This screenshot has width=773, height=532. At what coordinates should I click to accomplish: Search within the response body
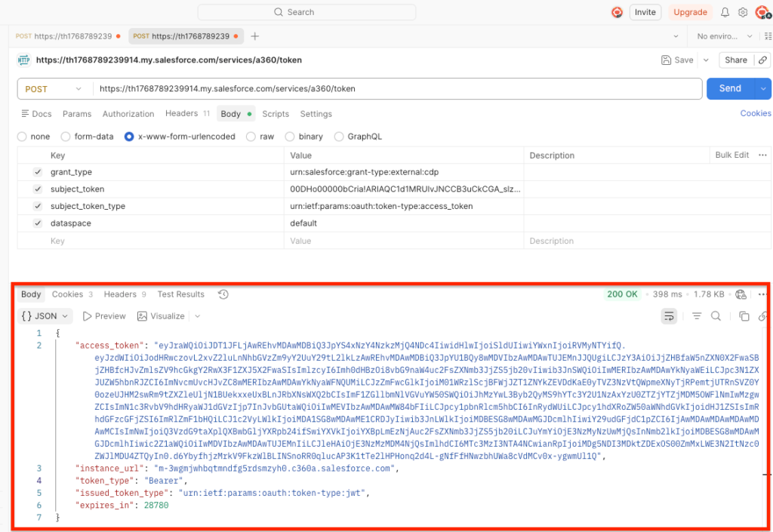pyautogui.click(x=716, y=316)
